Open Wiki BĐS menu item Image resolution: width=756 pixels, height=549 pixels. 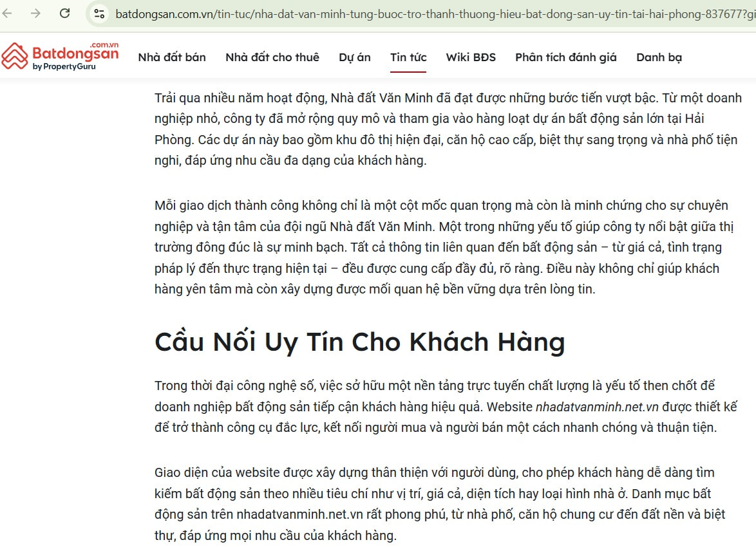pyautogui.click(x=471, y=57)
